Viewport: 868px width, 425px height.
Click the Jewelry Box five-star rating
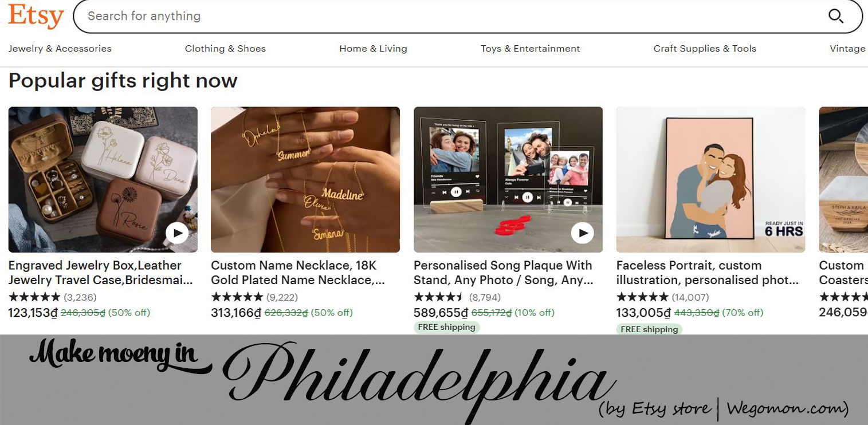click(34, 297)
